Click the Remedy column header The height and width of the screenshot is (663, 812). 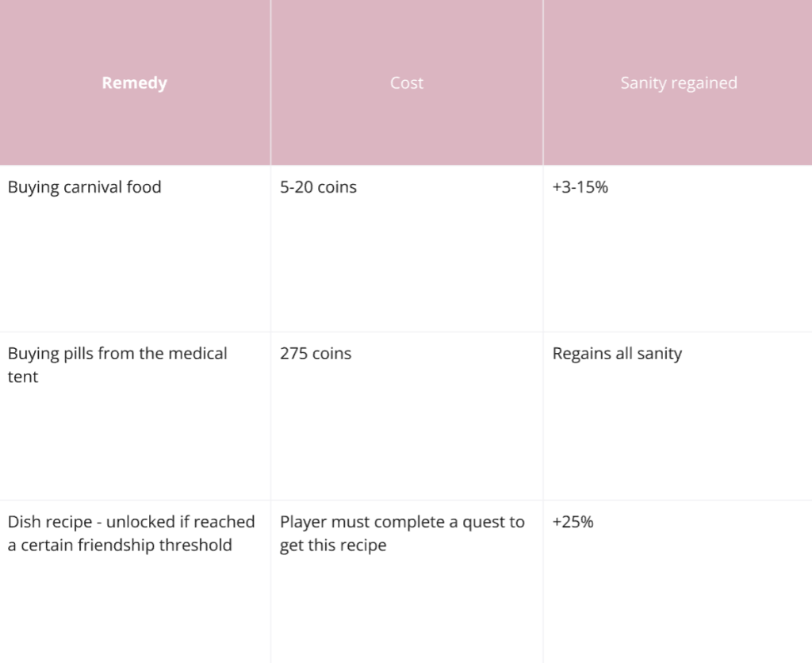pos(135,82)
